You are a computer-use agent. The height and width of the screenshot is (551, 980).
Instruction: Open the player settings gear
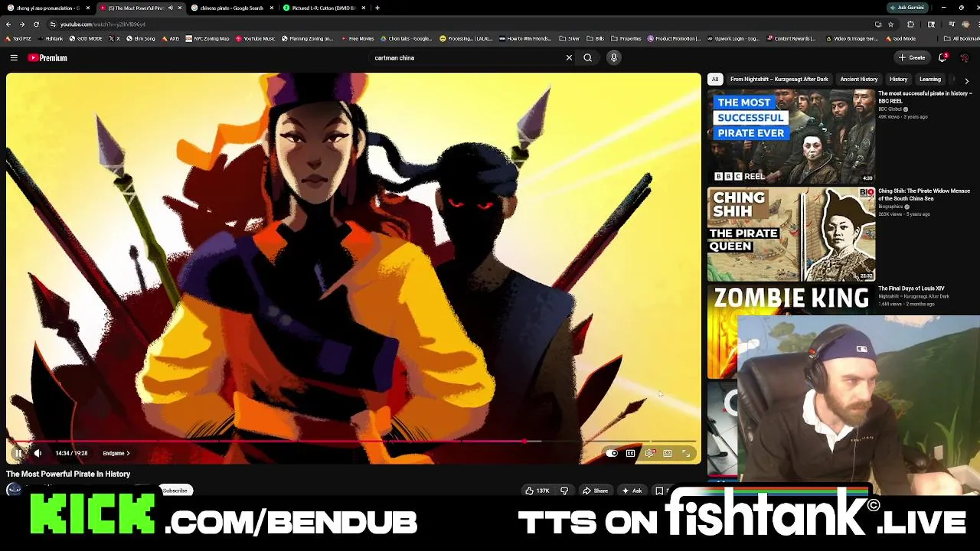click(649, 453)
